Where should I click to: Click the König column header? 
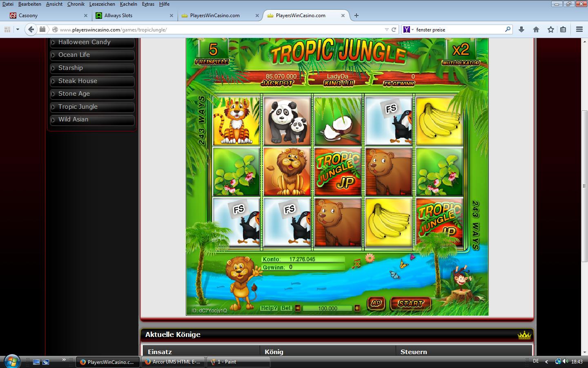[328, 352]
